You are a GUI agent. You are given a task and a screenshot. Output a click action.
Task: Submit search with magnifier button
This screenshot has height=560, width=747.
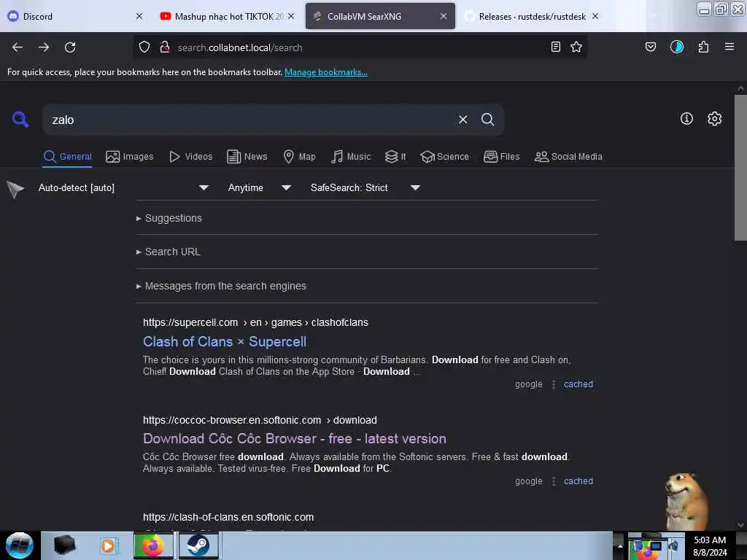pos(487,120)
